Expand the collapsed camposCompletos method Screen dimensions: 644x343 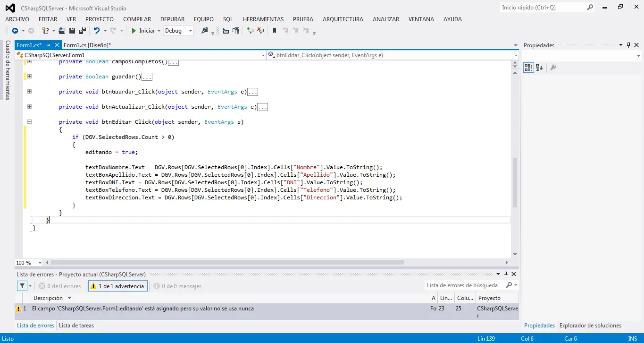pos(29,62)
